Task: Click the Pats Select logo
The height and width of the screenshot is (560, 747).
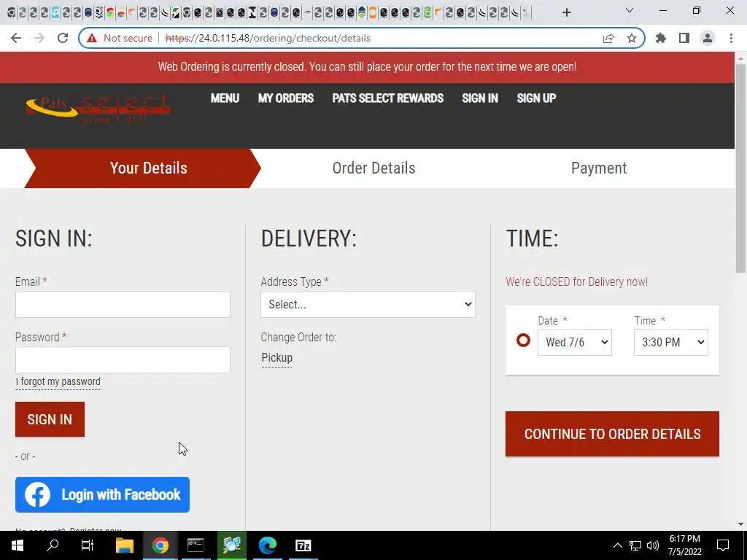Action: 98,108
